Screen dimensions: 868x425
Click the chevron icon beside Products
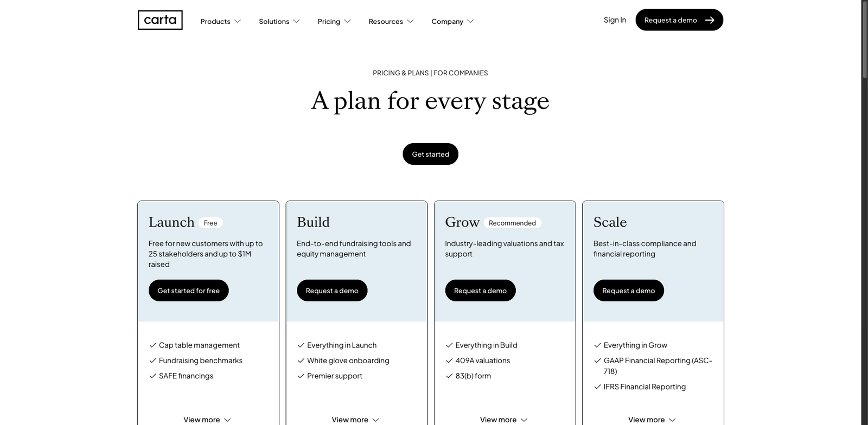point(238,21)
